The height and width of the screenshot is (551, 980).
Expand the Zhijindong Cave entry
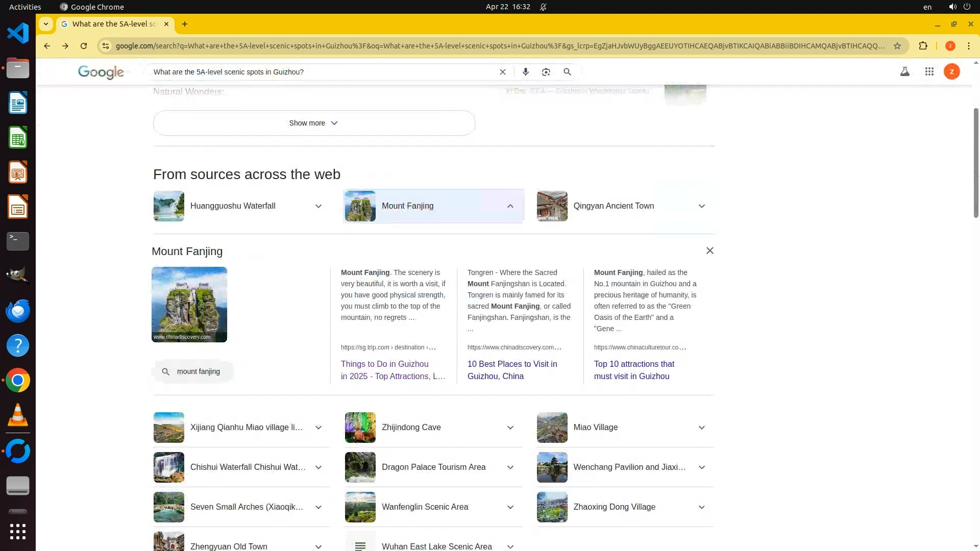point(510,428)
